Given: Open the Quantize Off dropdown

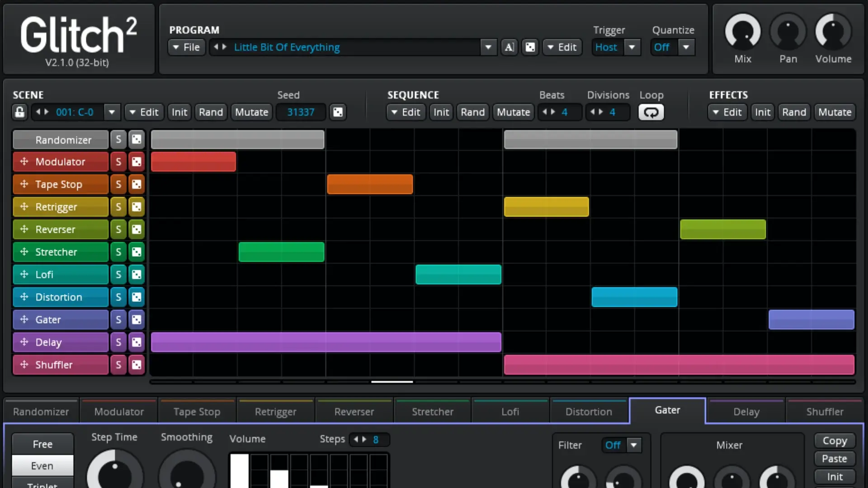Looking at the screenshot, I should (686, 47).
